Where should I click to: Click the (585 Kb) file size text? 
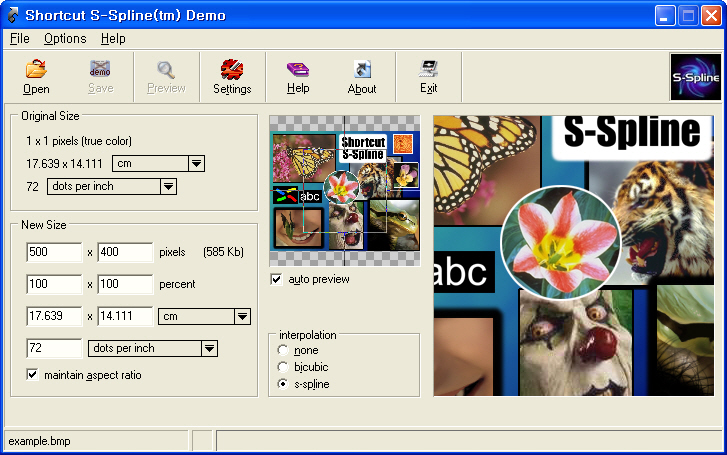pos(223,252)
